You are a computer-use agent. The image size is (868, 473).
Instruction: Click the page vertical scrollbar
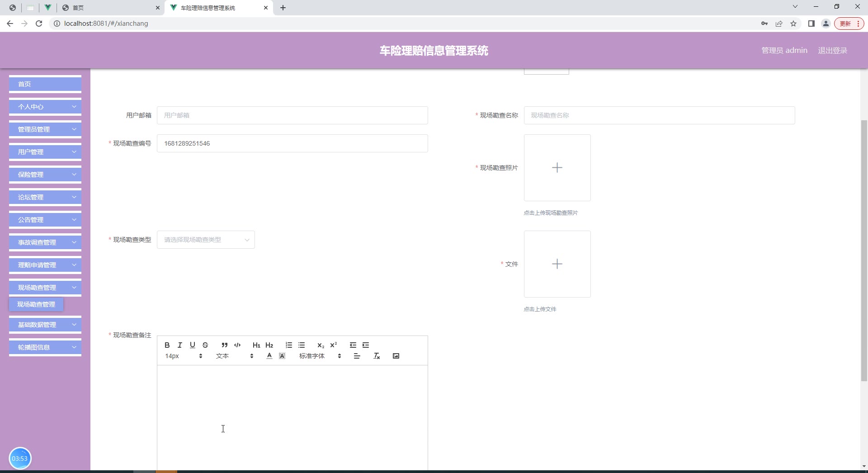coord(864,251)
